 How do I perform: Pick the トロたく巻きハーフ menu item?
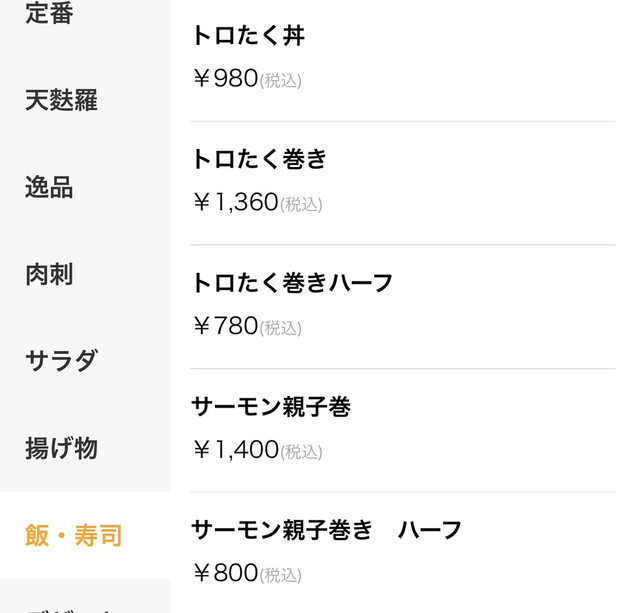(x=292, y=283)
